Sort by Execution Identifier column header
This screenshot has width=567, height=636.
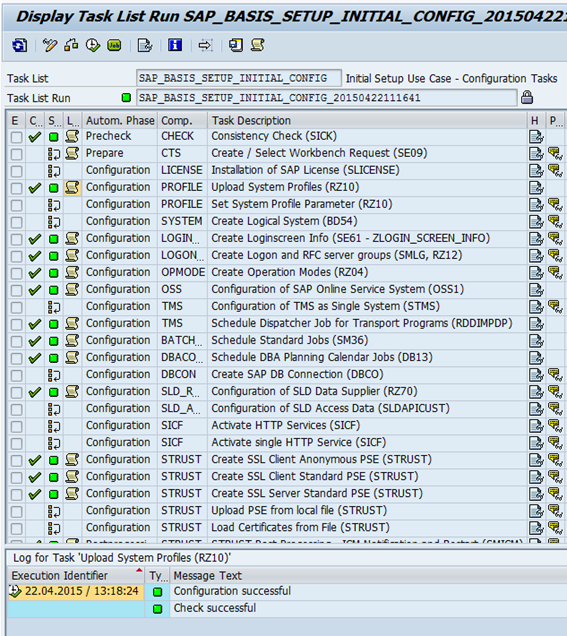coord(76,576)
